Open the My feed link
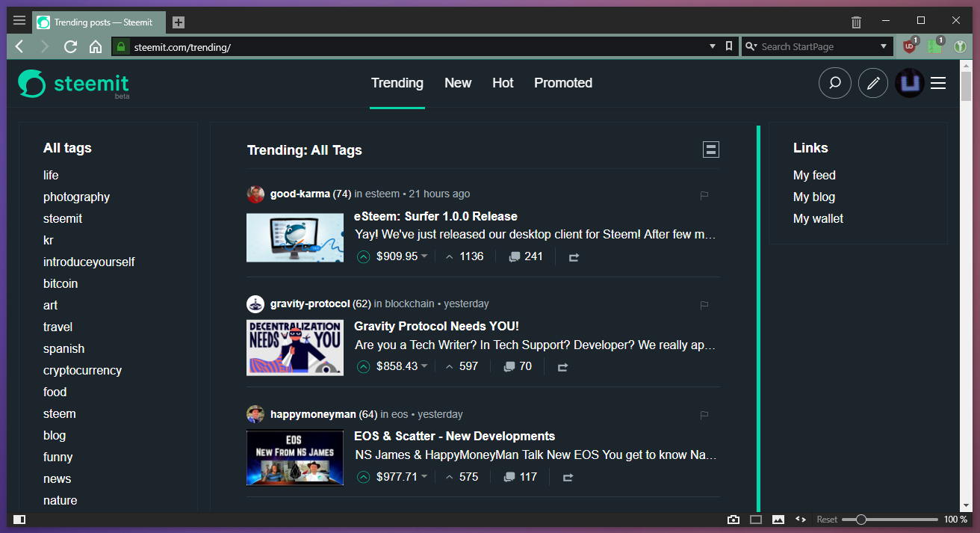Viewport: 980px width, 533px height. [x=814, y=175]
